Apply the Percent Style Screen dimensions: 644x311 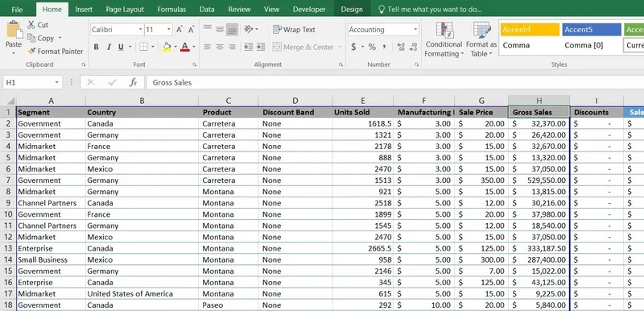point(372,47)
